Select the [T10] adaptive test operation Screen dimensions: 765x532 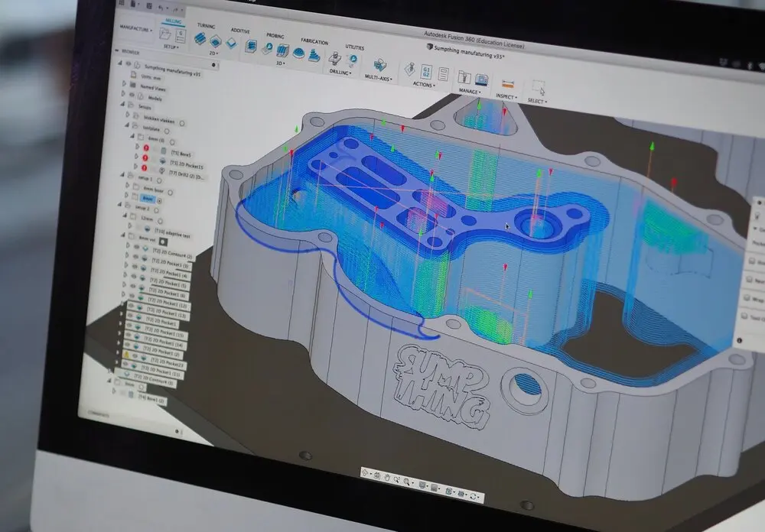pyautogui.click(x=171, y=233)
